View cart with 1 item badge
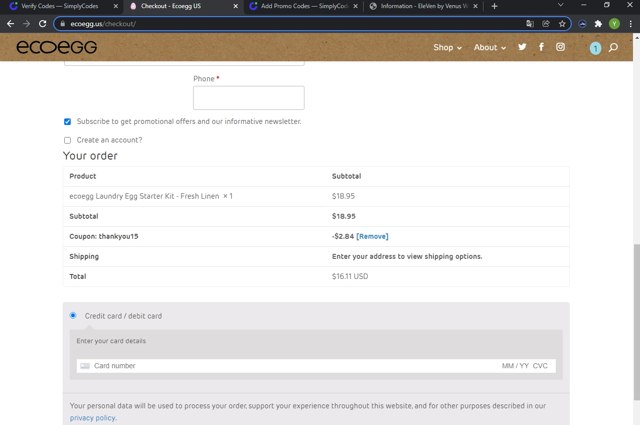 pyautogui.click(x=596, y=48)
